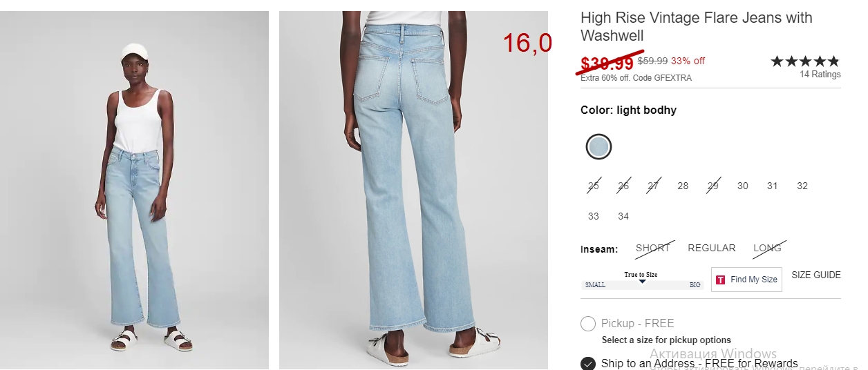
Task: Choose waist size 34
Action: 623,216
